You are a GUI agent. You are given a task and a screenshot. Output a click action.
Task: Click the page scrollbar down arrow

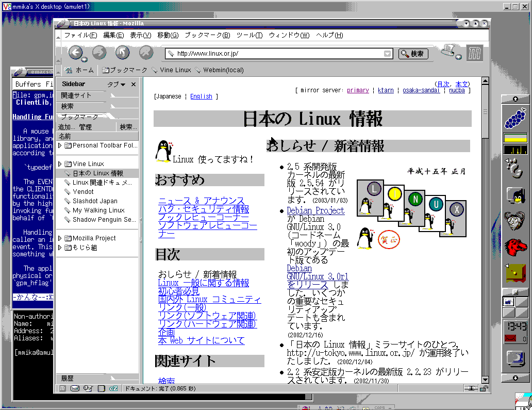coord(485,380)
